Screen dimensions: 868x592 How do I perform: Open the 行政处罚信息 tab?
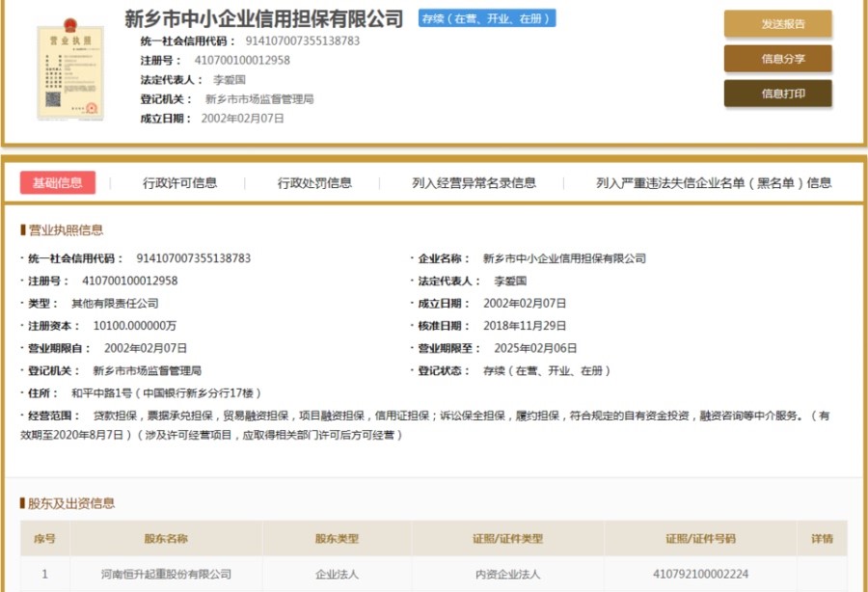point(314,183)
